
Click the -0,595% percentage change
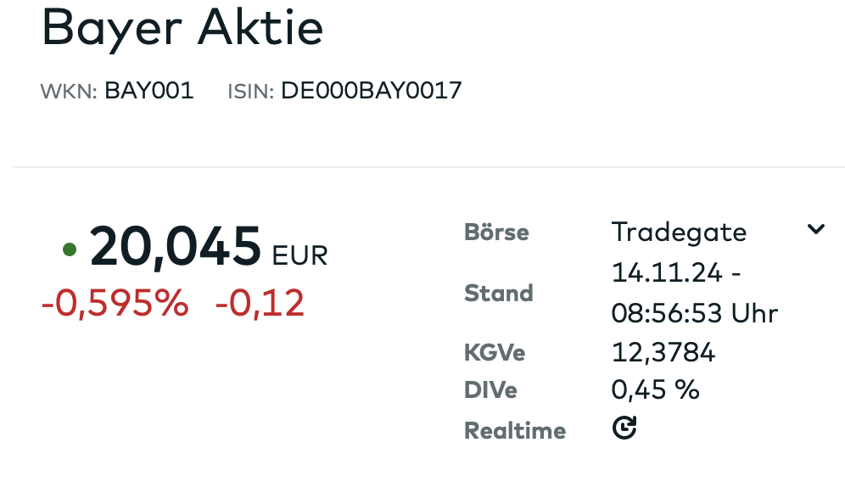point(115,303)
